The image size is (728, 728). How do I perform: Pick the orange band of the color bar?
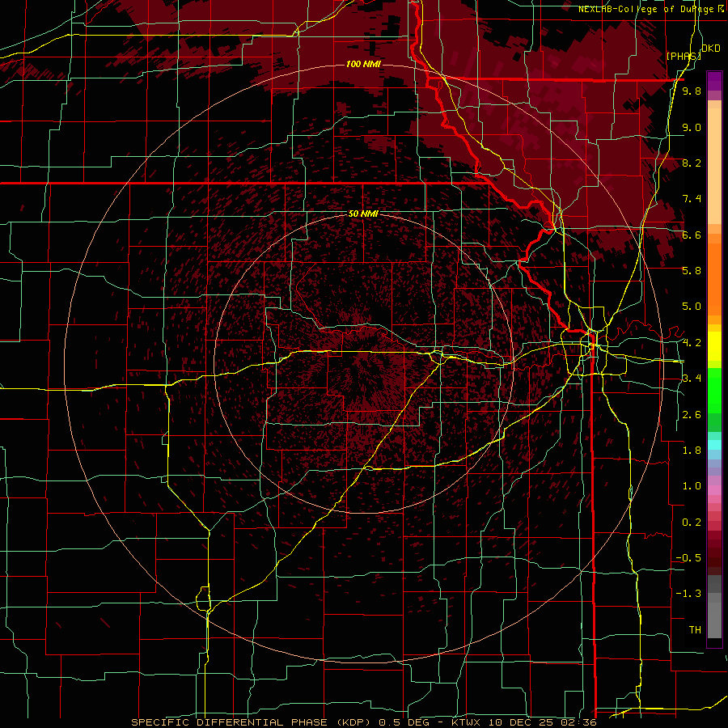714,278
